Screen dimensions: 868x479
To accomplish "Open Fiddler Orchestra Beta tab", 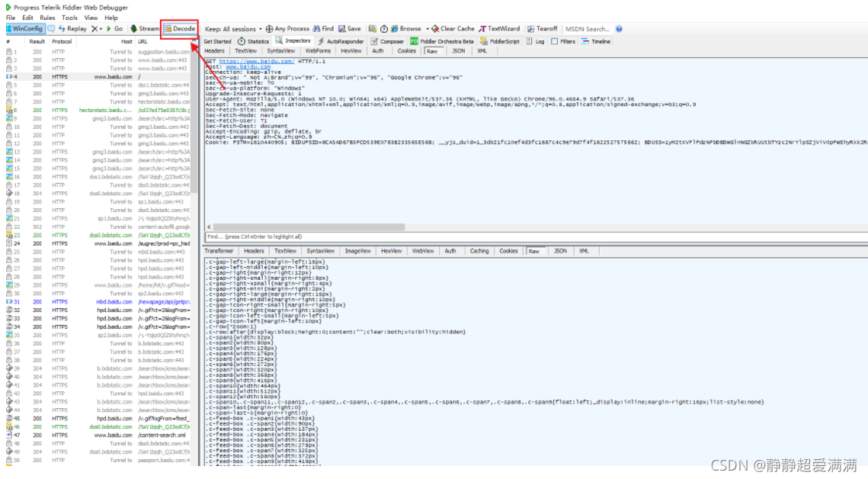I will 442,41.
